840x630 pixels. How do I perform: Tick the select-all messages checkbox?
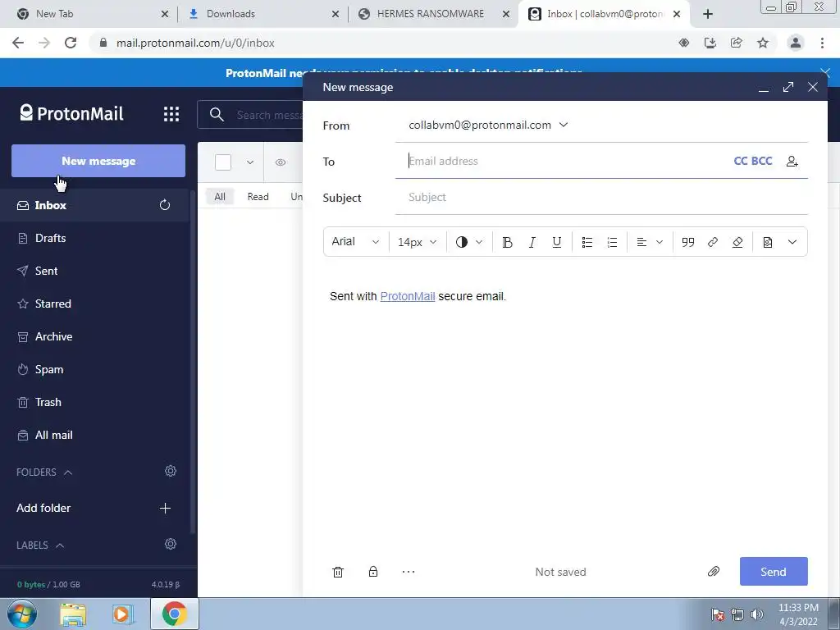point(223,162)
